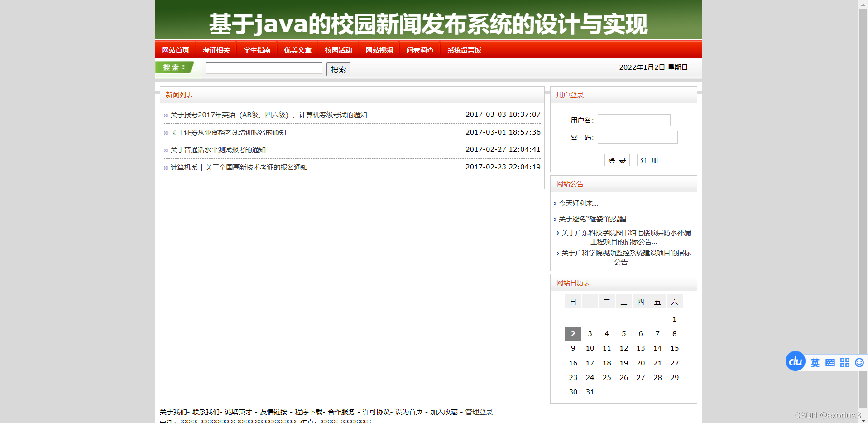Open announcement about 图书馆七楼顶层防水补漏工程
Screen dimensions: 868x423
pyautogui.click(x=626, y=237)
